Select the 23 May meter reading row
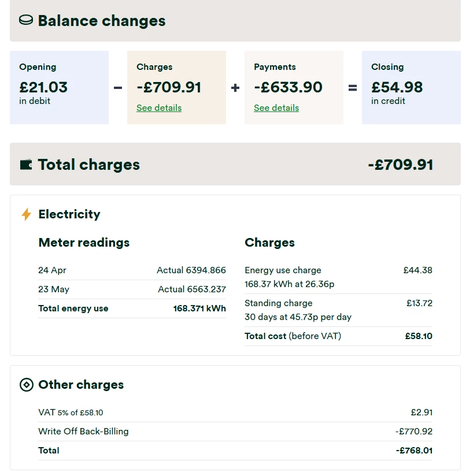466x476 pixels. (x=132, y=289)
